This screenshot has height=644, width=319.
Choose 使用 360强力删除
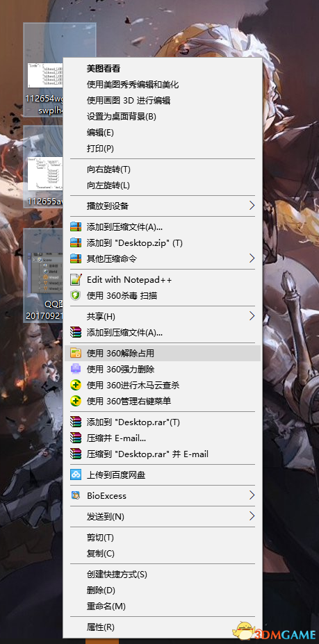163,369
